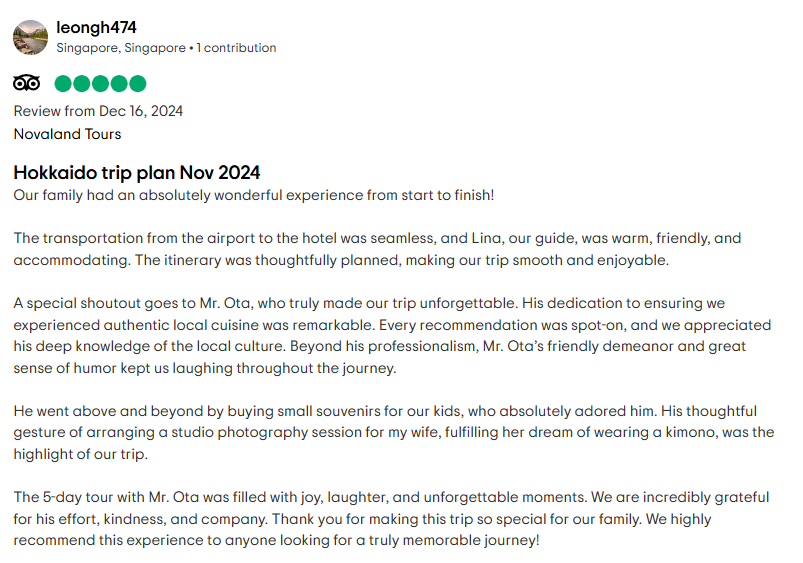Click the Review from Dec 16, 2024 text

pyautogui.click(x=98, y=111)
